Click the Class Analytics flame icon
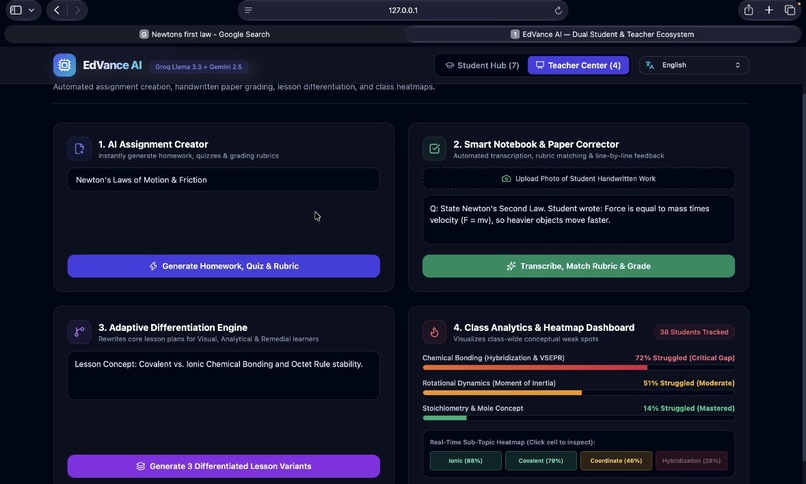This screenshot has width=806, height=484. (x=434, y=332)
